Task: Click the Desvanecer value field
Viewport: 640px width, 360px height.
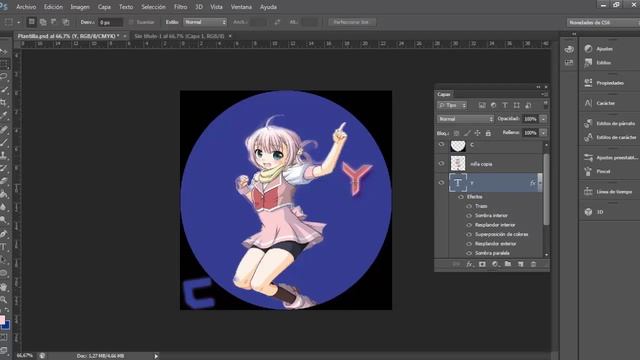Action: [110, 22]
